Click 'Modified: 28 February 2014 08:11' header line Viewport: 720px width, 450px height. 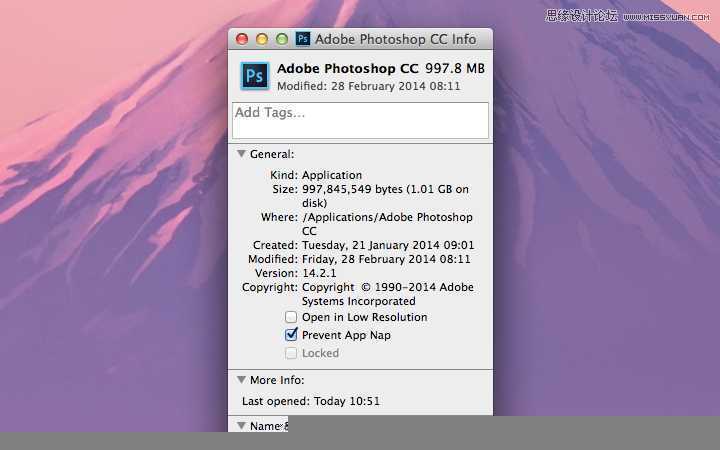tap(369, 86)
